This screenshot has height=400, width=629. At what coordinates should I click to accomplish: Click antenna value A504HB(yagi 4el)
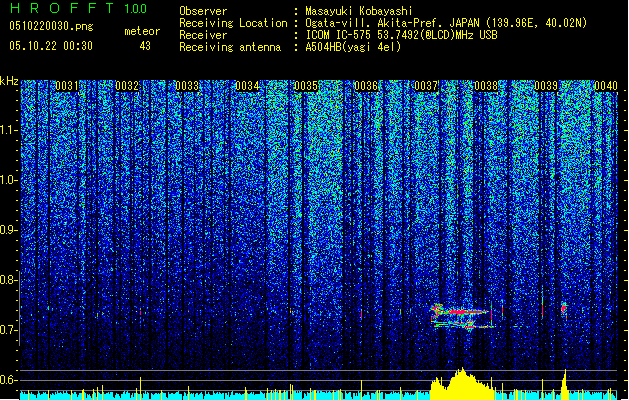point(353,47)
